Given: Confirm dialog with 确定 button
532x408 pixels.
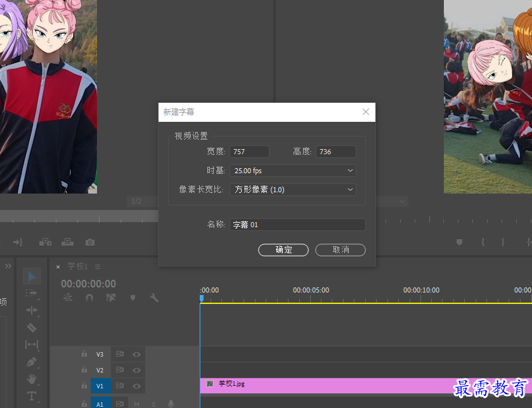Looking at the screenshot, I should [x=283, y=250].
